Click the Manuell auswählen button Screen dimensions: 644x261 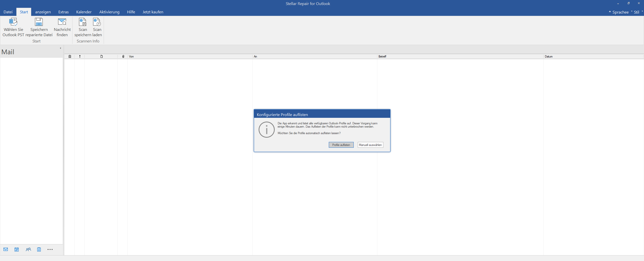click(x=370, y=145)
